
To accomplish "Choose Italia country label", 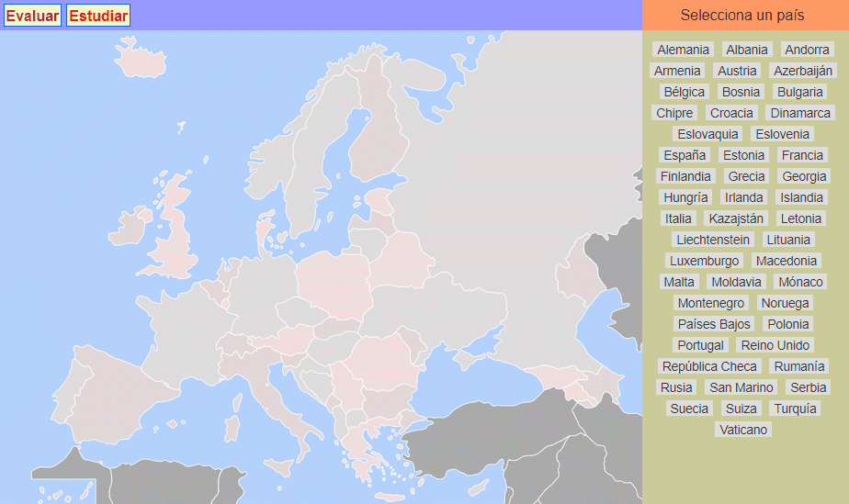I will [x=678, y=218].
